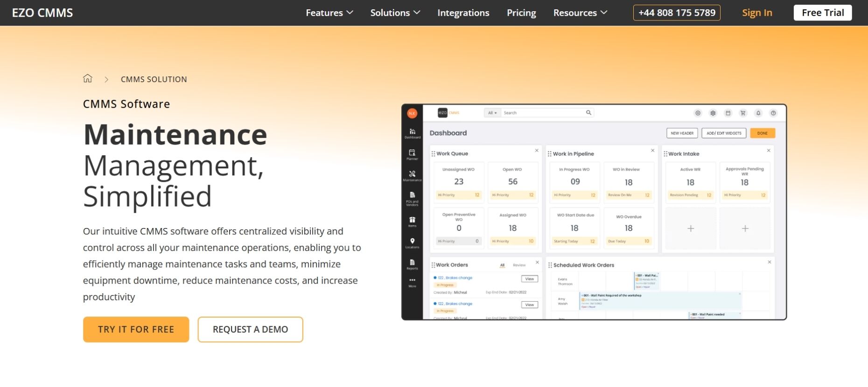Click the Approvals Pending WR card
The height and width of the screenshot is (387, 868).
tap(745, 182)
